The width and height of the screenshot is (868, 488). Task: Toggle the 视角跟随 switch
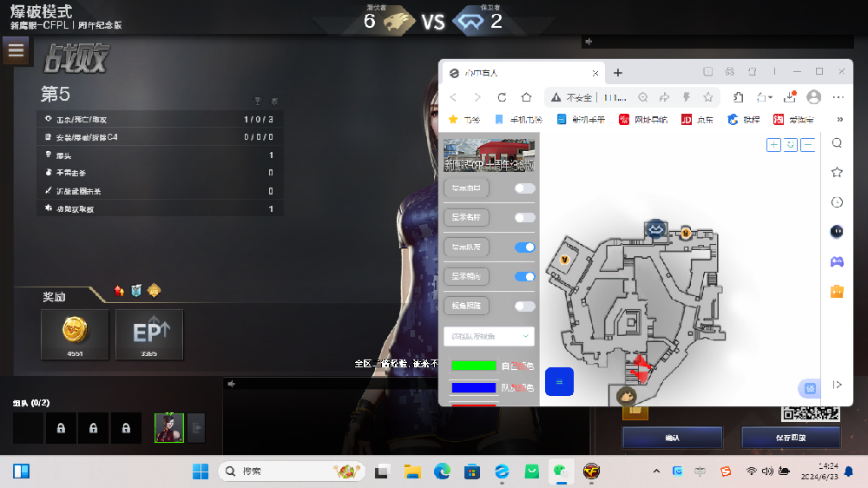click(x=524, y=307)
